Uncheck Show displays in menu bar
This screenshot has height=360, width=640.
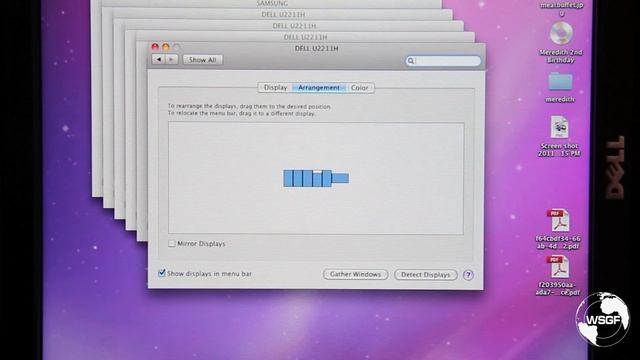[x=162, y=273]
